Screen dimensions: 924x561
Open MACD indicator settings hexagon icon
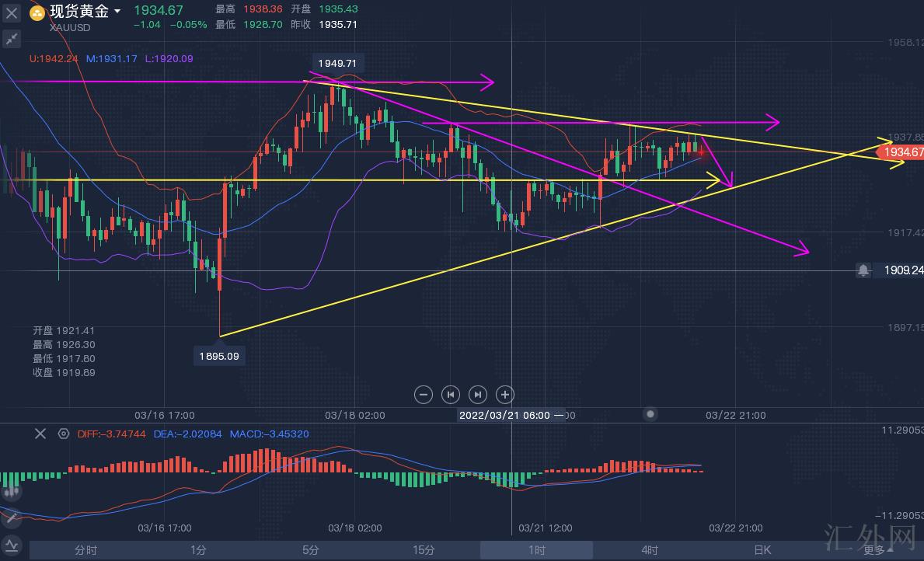pos(63,434)
